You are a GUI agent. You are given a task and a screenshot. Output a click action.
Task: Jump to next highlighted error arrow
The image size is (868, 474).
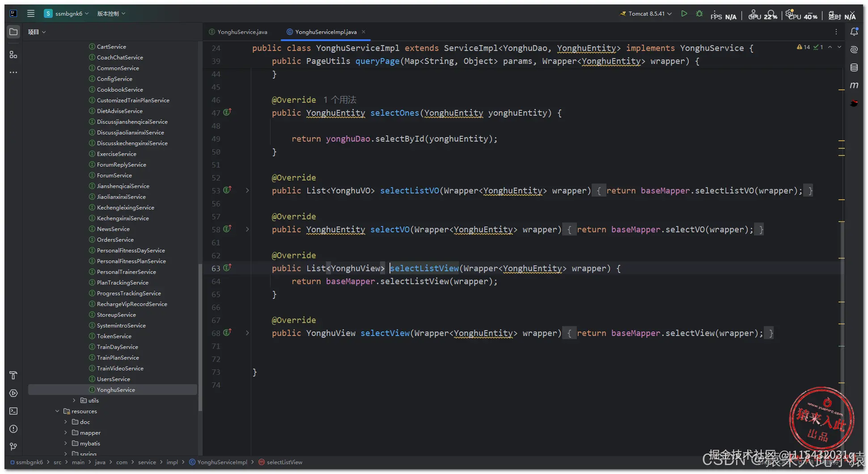pyautogui.click(x=839, y=47)
